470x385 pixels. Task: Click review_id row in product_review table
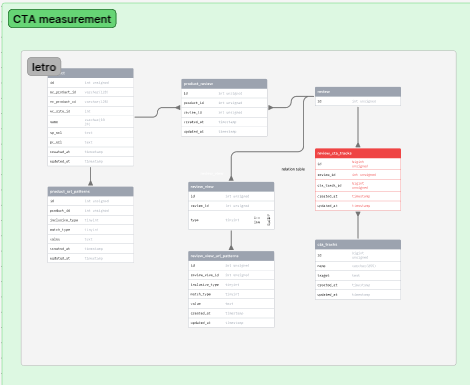point(224,113)
